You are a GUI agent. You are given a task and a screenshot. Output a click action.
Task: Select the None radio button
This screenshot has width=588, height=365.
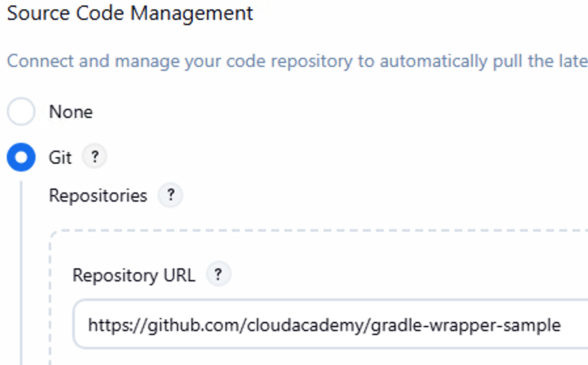(x=21, y=112)
